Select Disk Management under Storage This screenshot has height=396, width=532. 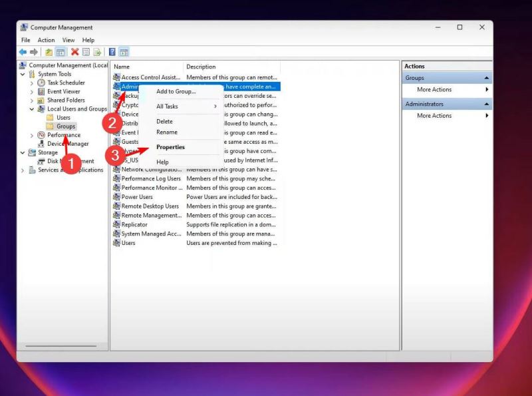tap(70, 160)
